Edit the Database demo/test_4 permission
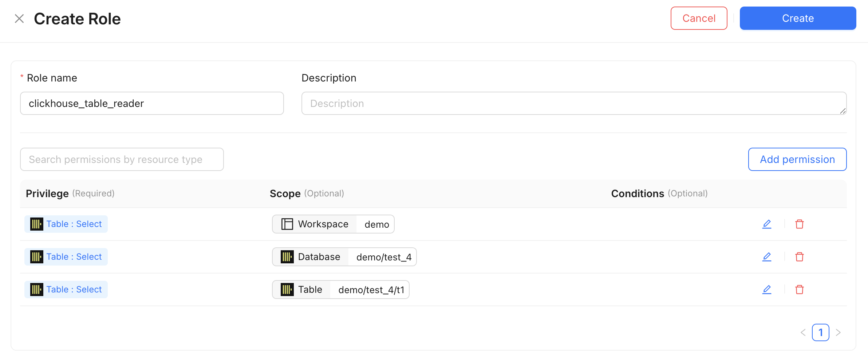The image size is (868, 363). click(x=767, y=257)
